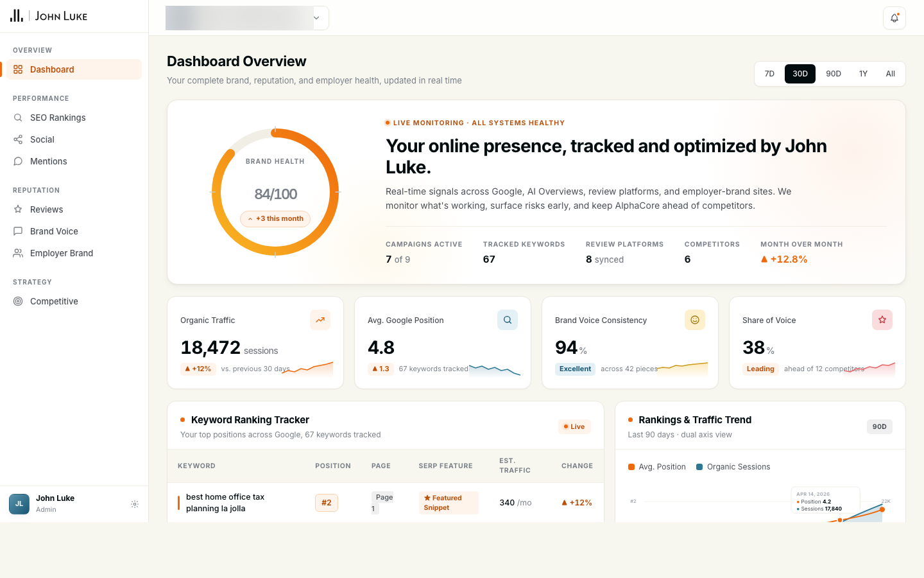The width and height of the screenshot is (924, 578).
Task: Open Reviews page
Action: [74, 209]
